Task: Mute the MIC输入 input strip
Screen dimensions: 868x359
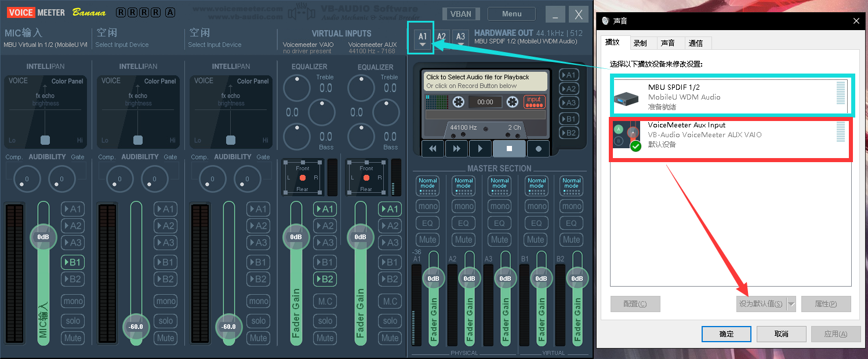Action: coord(72,338)
